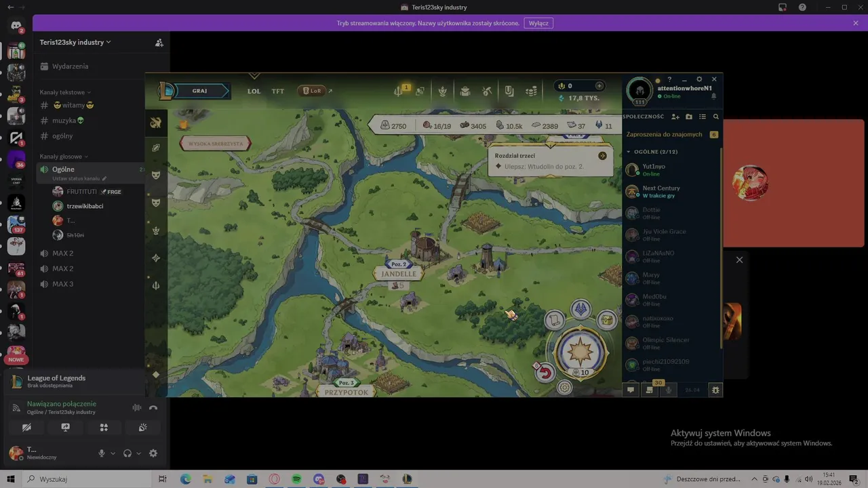
Task: Switch to the LOL tab
Action: click(254, 91)
